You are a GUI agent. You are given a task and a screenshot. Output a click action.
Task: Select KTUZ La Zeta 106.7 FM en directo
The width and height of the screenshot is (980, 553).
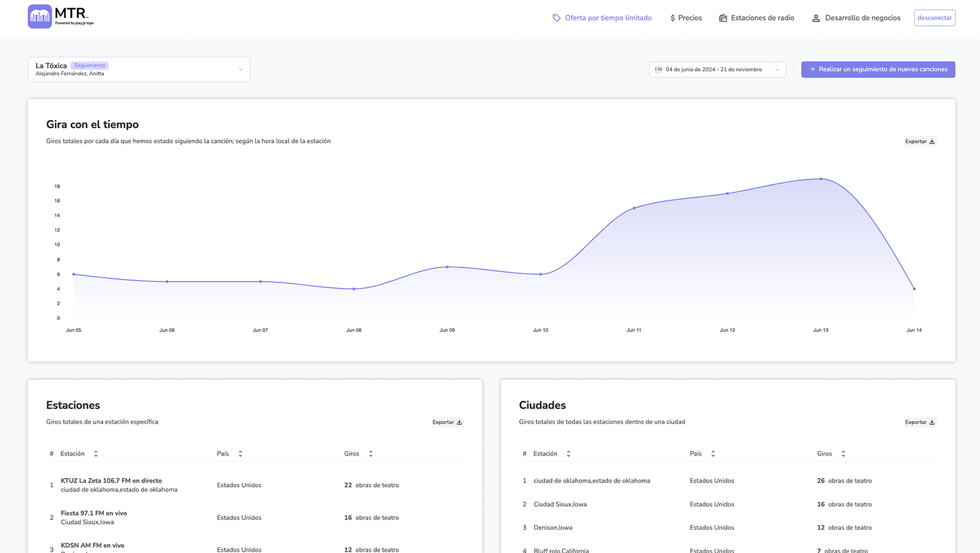tap(111, 481)
